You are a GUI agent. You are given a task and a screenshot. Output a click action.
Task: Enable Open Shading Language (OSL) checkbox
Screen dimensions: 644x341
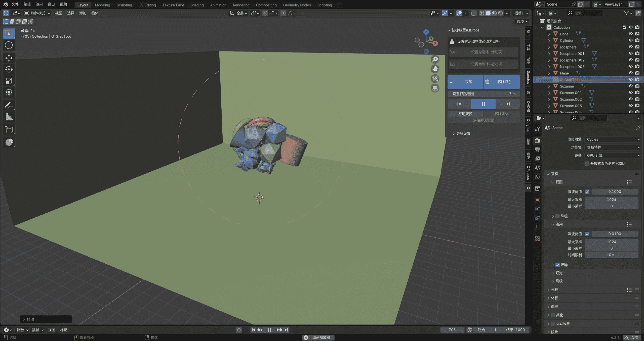coord(587,164)
